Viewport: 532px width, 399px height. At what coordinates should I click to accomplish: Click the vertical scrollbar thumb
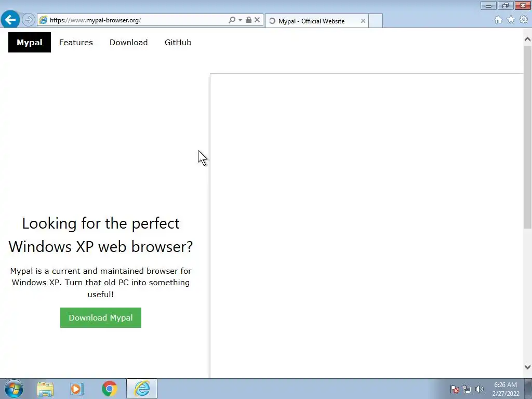[527, 137]
